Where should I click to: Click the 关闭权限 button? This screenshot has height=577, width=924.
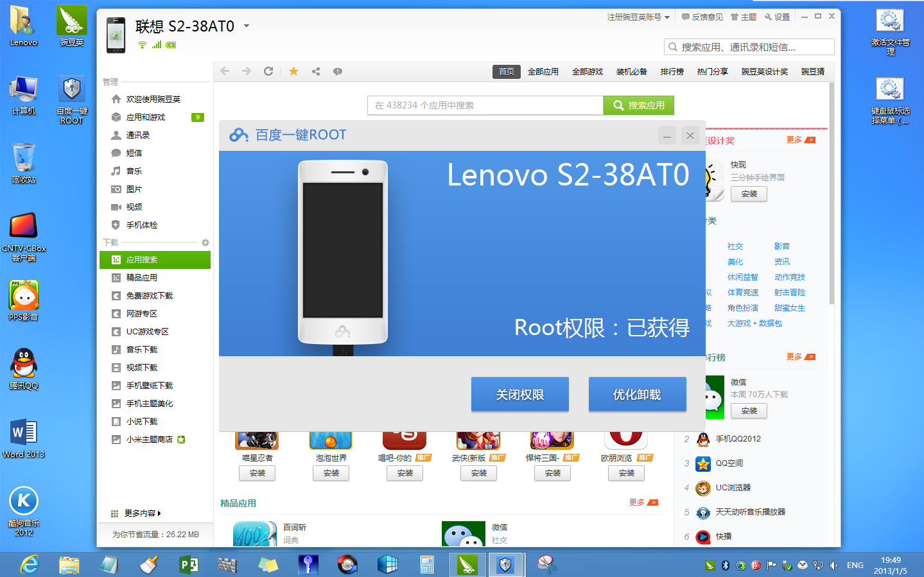(x=520, y=394)
